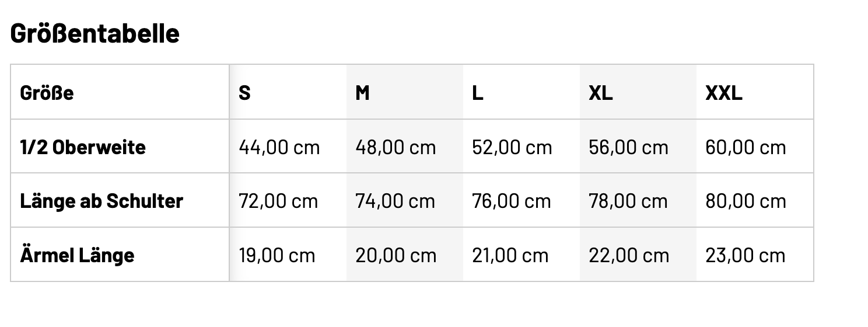The image size is (868, 327).
Task: Choose the XL size column header
Action: coord(601,93)
